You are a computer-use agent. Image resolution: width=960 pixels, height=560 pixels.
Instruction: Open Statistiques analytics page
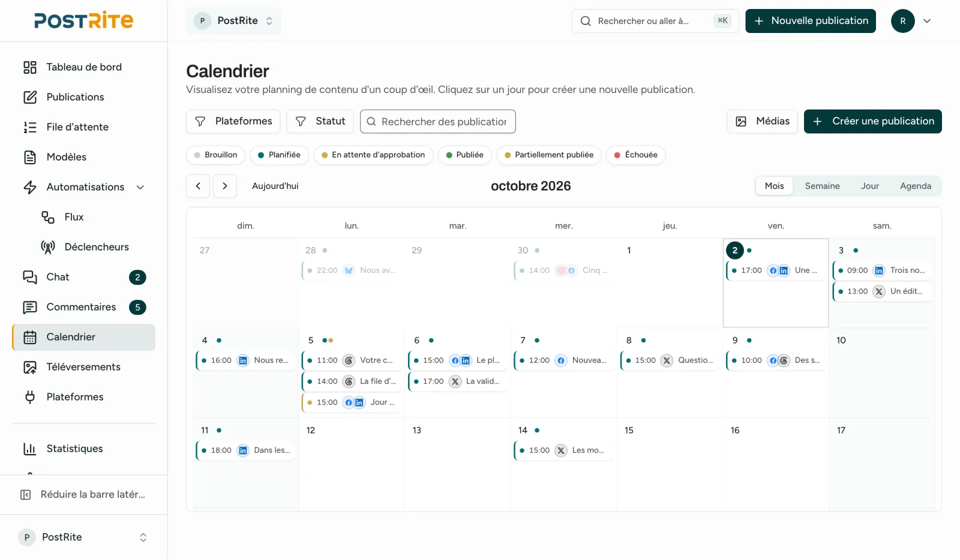83,448
